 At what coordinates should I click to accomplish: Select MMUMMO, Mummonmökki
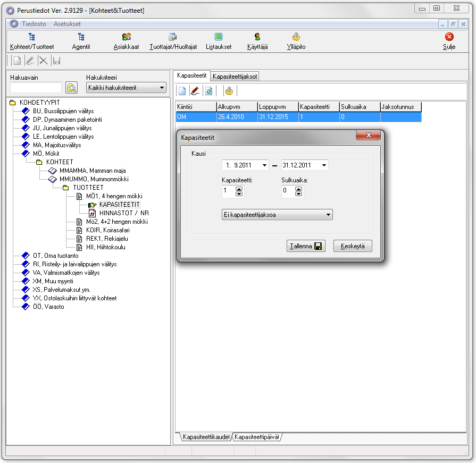[x=94, y=179]
